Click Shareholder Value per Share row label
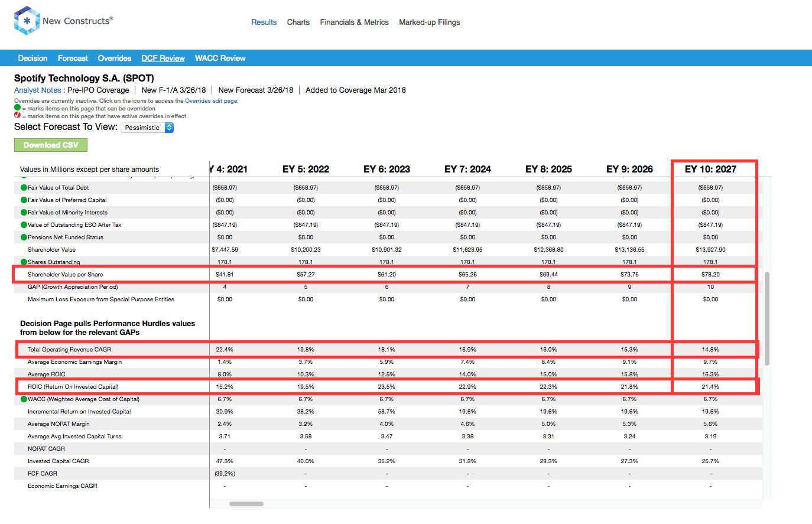 tap(65, 274)
